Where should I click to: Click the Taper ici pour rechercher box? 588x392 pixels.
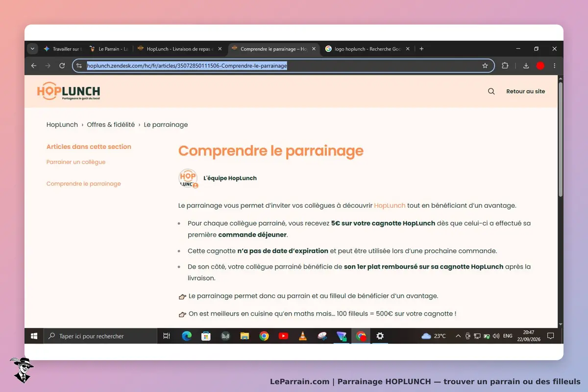[x=100, y=336]
